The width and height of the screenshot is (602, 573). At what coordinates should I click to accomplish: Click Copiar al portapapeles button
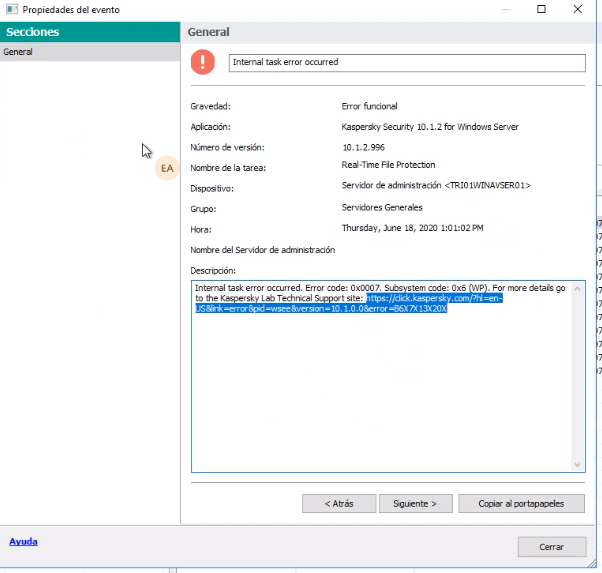(521, 503)
